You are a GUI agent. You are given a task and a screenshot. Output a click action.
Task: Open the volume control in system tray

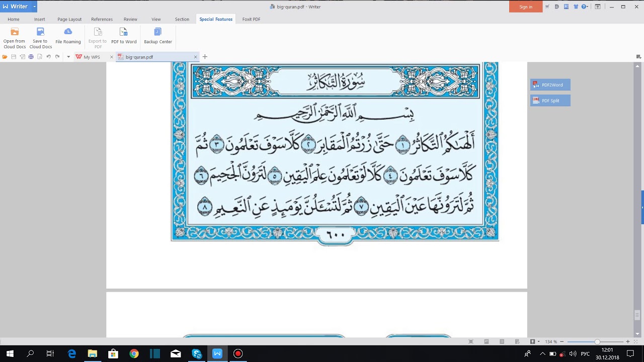coord(573,353)
